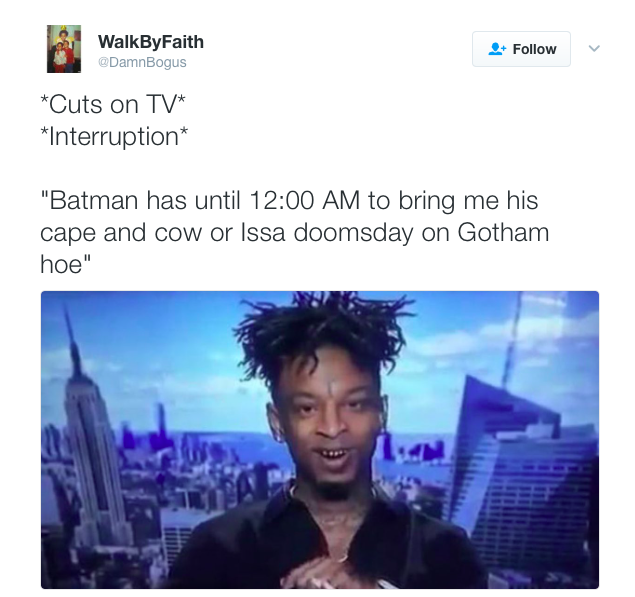Follow the WalkByFaith account

(x=521, y=49)
